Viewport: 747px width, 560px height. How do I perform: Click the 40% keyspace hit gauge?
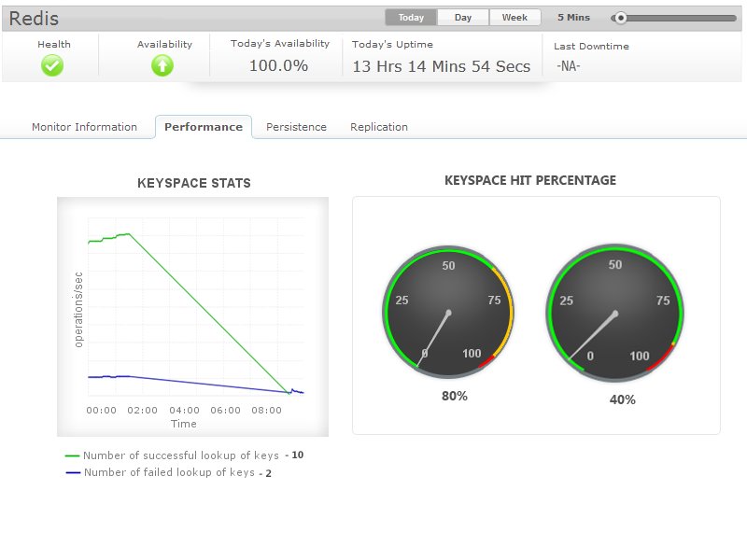tap(615, 314)
